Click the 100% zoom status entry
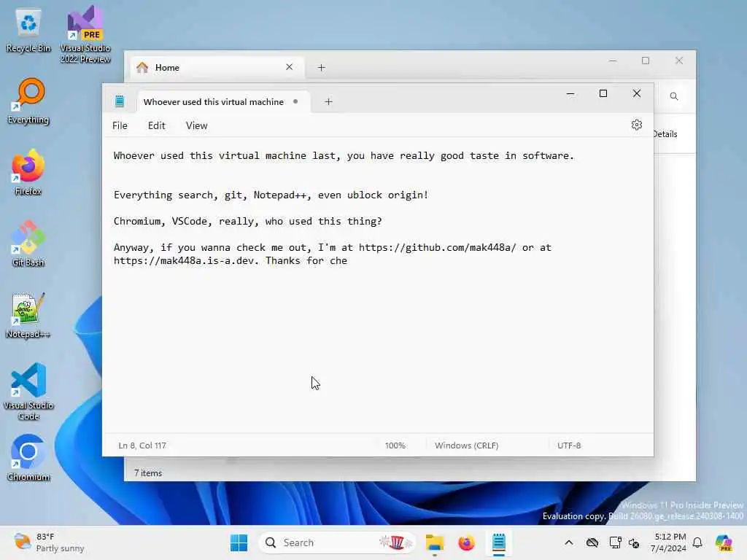Screen dimensions: 747x560 [x=395, y=446]
